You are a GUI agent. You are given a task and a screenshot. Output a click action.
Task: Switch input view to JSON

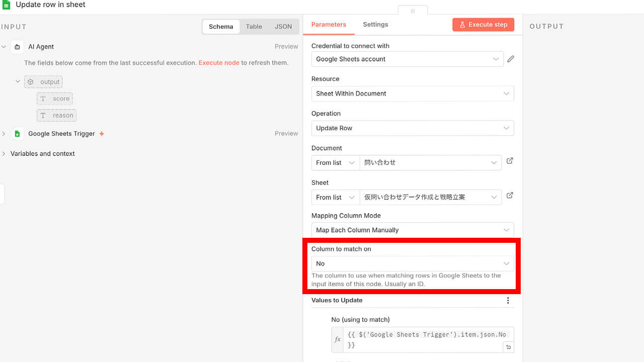click(x=283, y=27)
